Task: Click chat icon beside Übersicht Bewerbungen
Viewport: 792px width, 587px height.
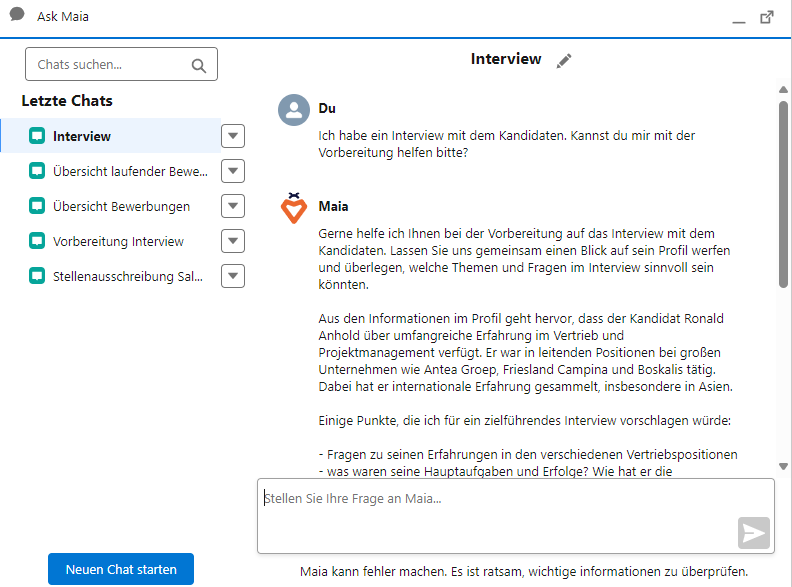Action: [37, 206]
